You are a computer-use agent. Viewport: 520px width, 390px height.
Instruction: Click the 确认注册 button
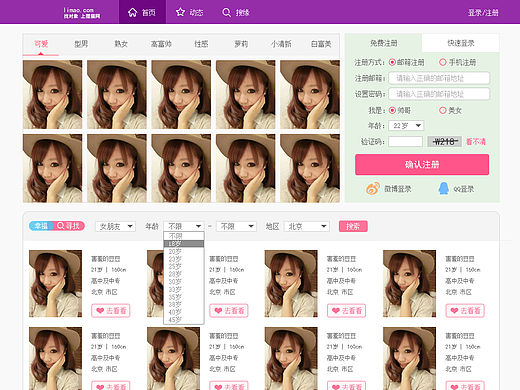click(422, 164)
